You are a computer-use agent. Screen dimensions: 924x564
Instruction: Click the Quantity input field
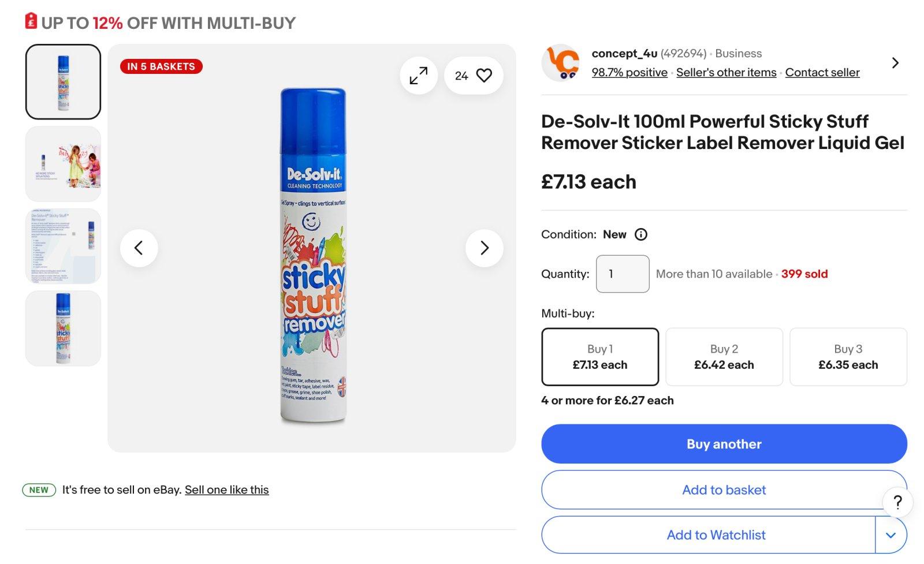click(x=623, y=274)
